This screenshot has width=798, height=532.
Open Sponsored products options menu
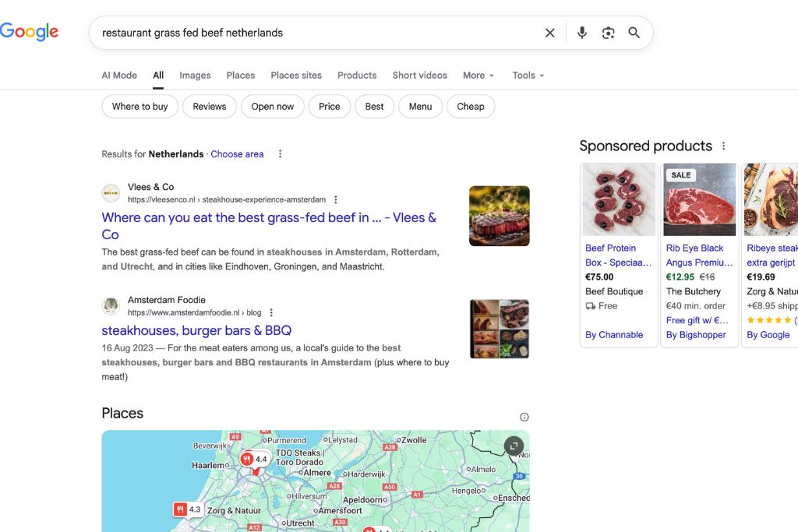pyautogui.click(x=724, y=146)
